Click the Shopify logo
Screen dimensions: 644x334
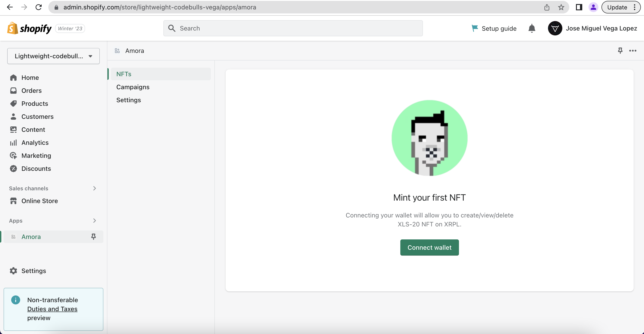coord(30,28)
